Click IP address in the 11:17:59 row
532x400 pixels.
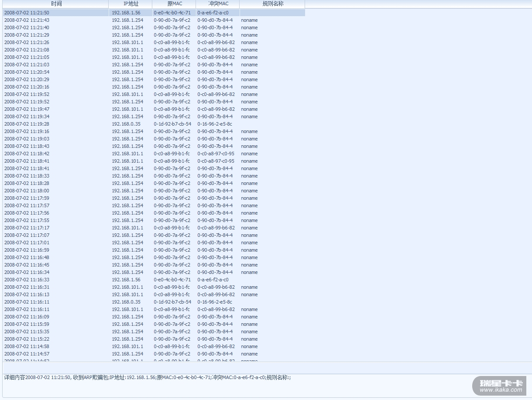click(x=127, y=198)
